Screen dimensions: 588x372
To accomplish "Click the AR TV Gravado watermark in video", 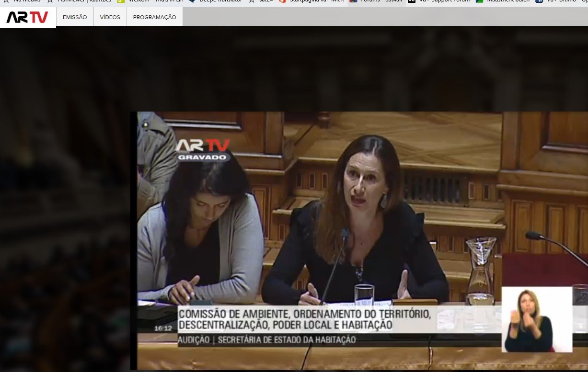I will point(202,150).
